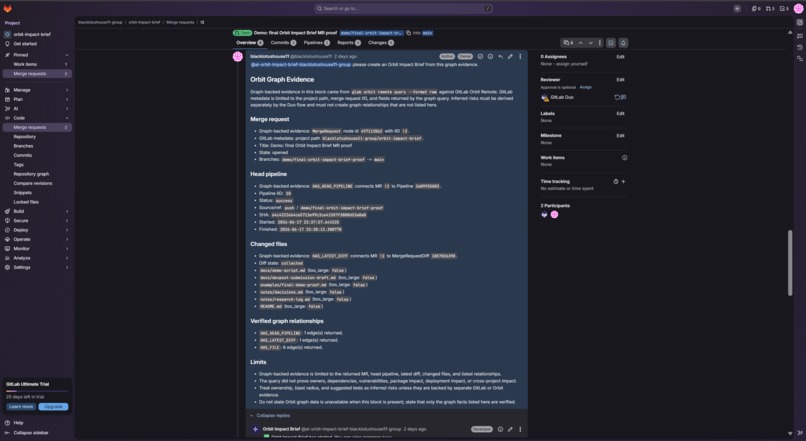This screenshot has height=441, width=806.
Task: Open more actions on blacklotushouse11 comment
Action: pos(520,57)
